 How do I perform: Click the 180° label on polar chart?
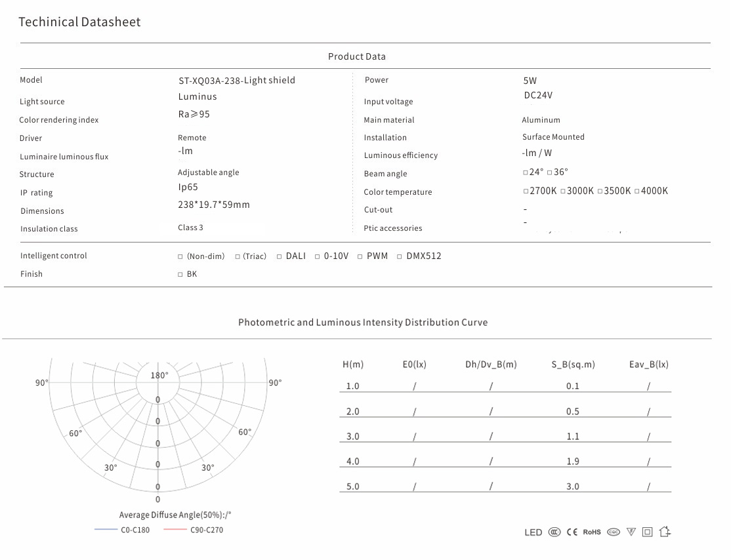click(x=159, y=376)
